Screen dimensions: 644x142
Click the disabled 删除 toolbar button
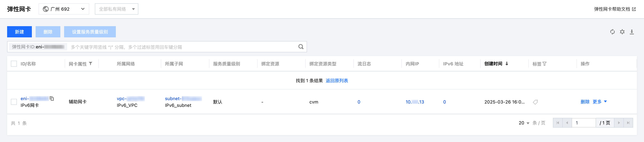point(48,32)
